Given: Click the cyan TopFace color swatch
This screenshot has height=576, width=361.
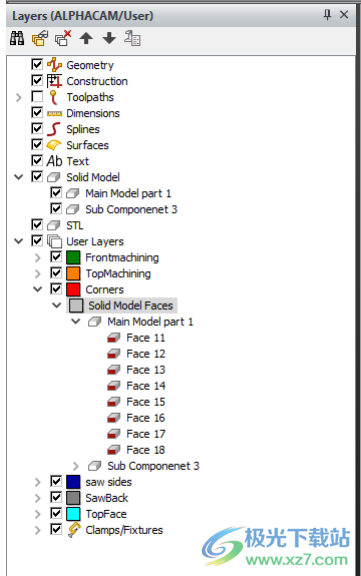Looking at the screenshot, I should point(73,514).
